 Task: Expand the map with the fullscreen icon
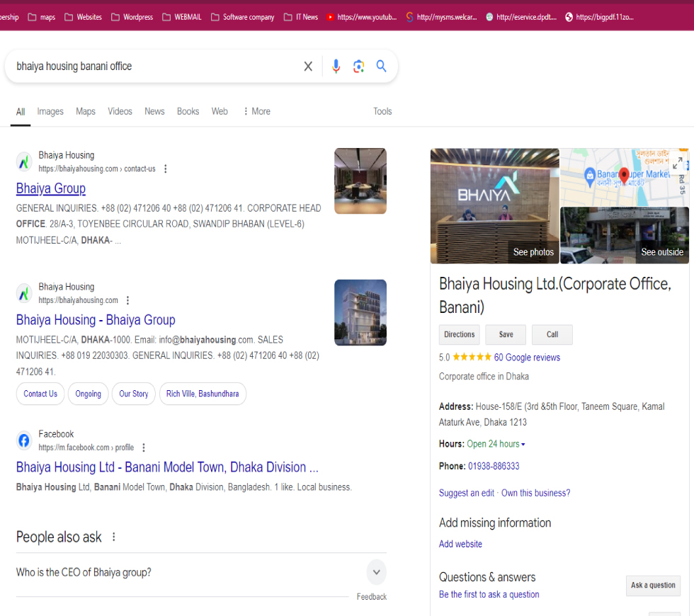pyautogui.click(x=677, y=164)
